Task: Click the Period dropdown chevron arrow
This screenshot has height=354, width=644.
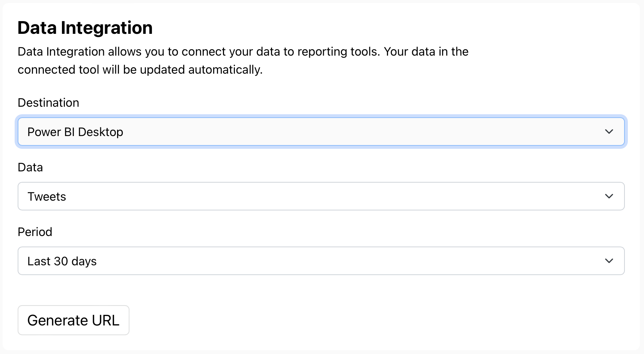Action: click(x=609, y=261)
